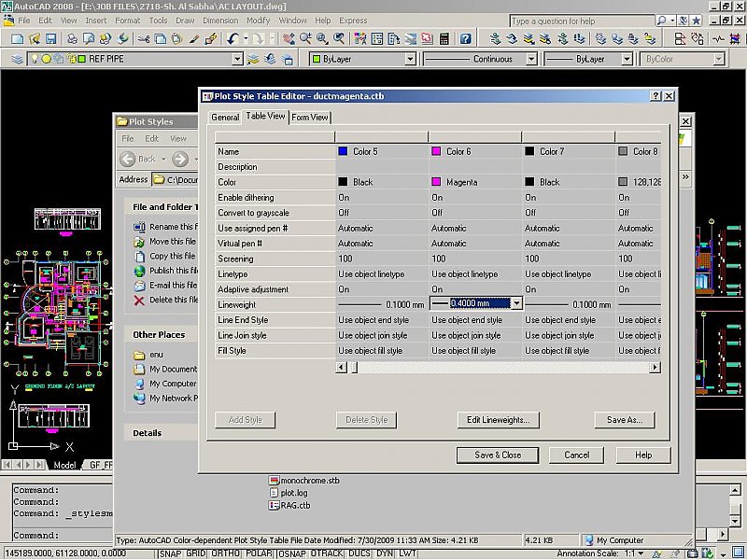Expand the REF PIPE layer dropdown
The image size is (747, 560).
pyautogui.click(x=236, y=59)
